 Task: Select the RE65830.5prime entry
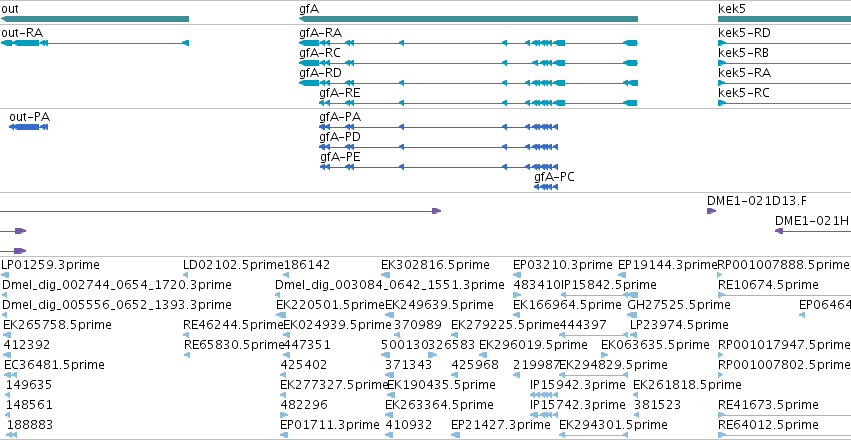(x=233, y=345)
